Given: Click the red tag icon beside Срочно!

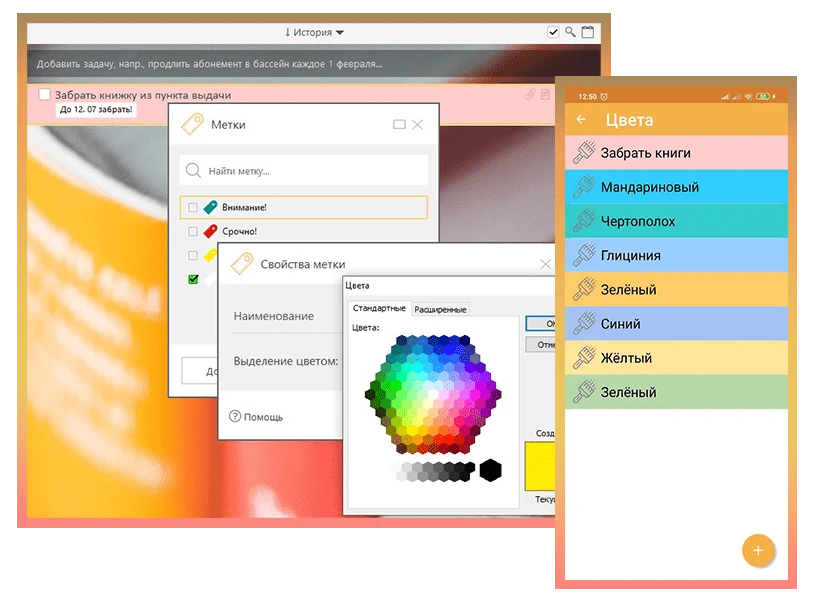Looking at the screenshot, I should point(211,231).
